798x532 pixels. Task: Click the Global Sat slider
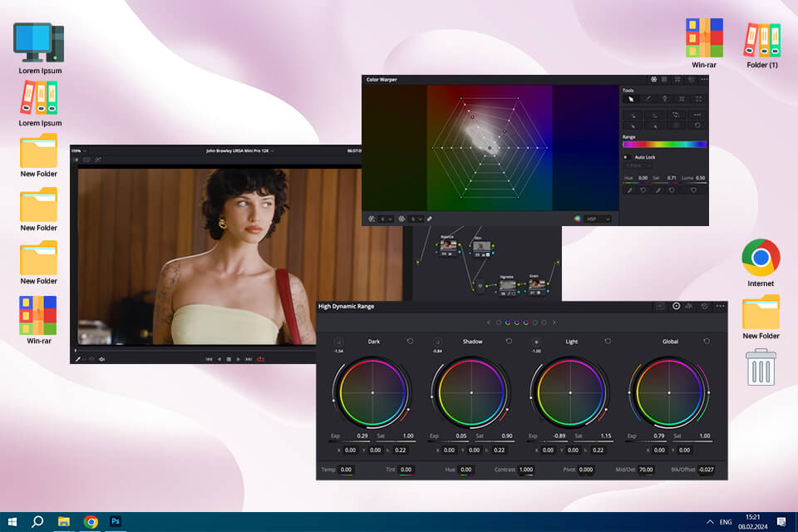pyautogui.click(x=693, y=441)
